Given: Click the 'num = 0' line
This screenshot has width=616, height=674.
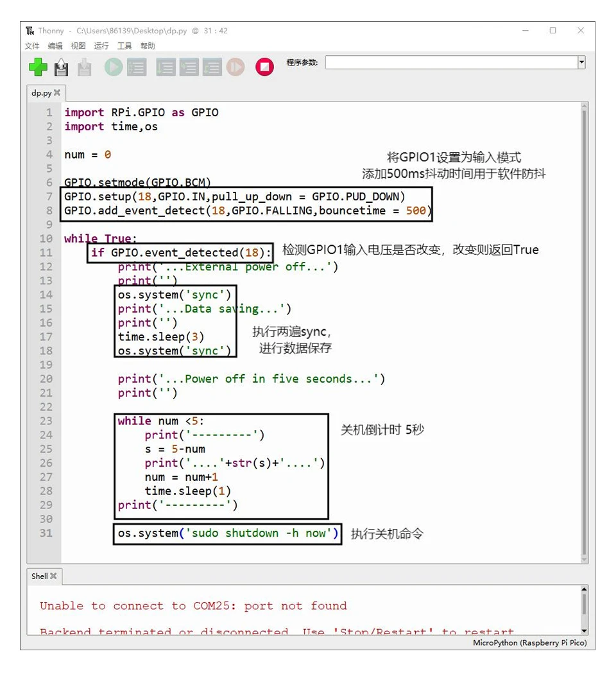Looking at the screenshot, I should [88, 155].
